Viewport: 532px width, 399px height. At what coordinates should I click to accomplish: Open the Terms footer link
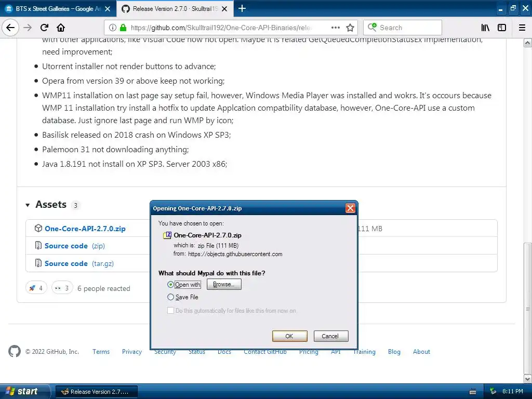101,352
